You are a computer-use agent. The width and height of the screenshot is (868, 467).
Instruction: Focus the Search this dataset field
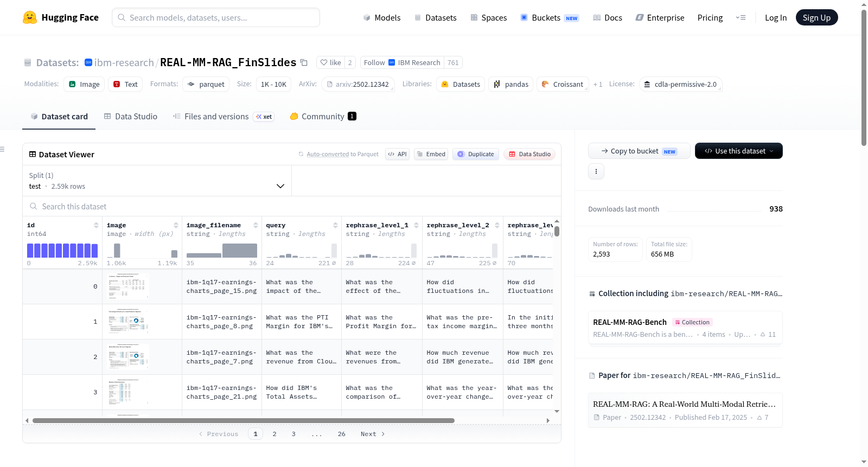tap(292, 206)
